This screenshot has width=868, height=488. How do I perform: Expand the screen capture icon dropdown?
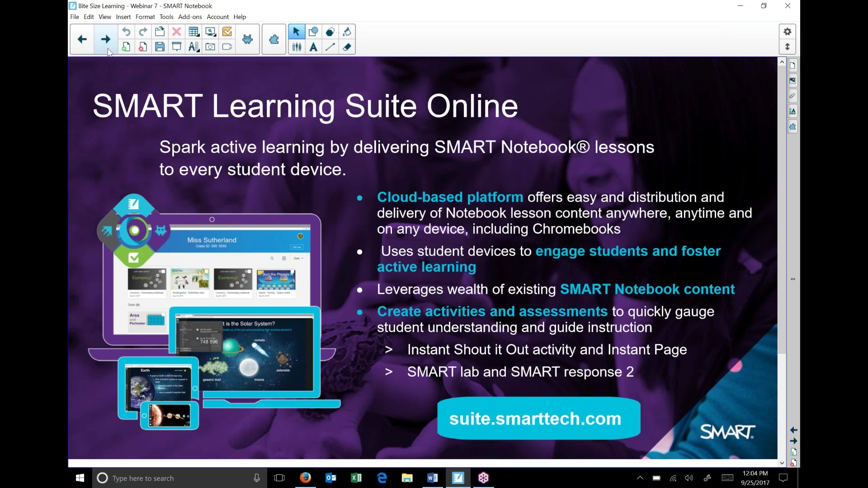215,36
